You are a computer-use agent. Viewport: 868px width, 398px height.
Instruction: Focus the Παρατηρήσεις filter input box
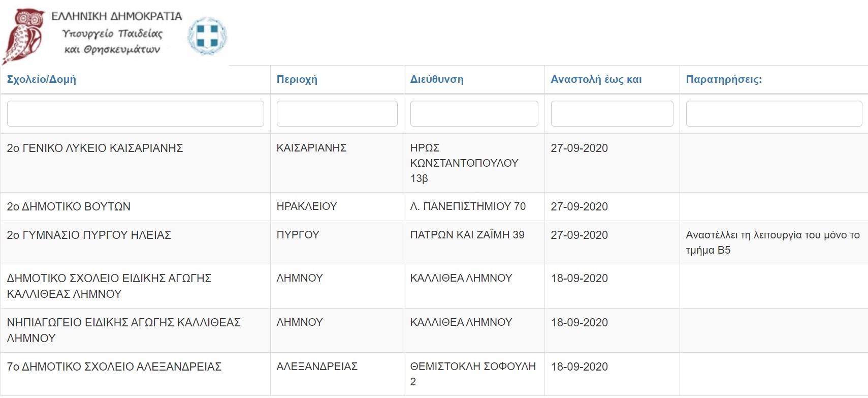[774, 113]
